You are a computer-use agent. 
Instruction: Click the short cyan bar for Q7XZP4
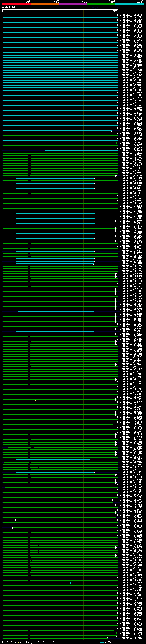[55, 178]
